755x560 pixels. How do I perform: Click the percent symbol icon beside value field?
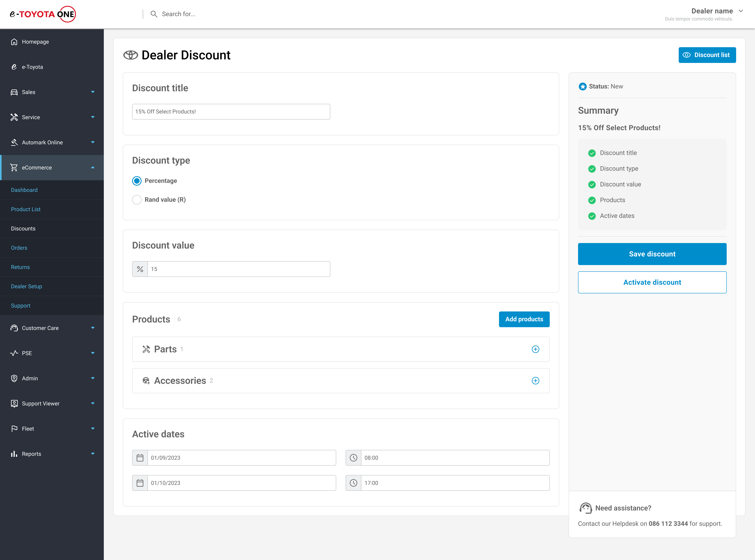[140, 269]
